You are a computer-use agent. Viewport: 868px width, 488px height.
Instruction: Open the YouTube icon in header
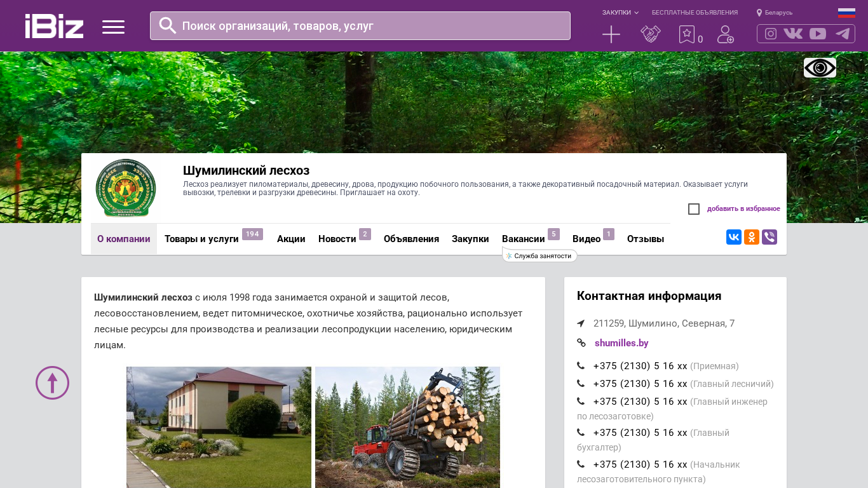[818, 34]
